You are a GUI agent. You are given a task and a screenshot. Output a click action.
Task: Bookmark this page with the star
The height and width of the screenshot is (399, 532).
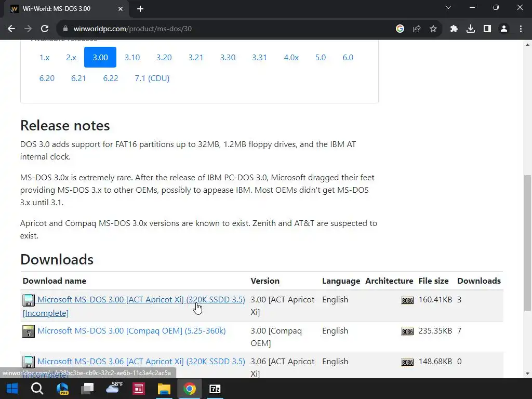tap(433, 29)
